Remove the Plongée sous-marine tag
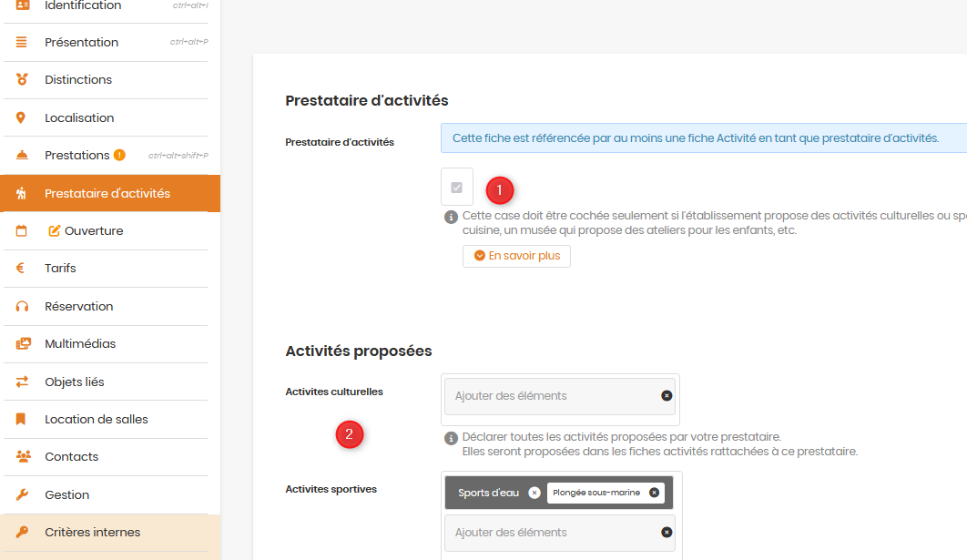Viewport: 967px width, 560px height. pyautogui.click(x=655, y=493)
